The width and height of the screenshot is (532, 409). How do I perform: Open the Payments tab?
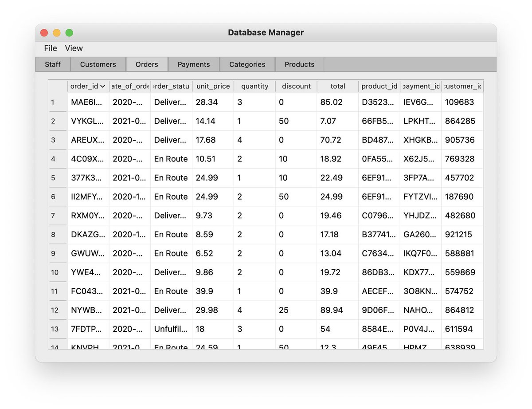[x=194, y=64]
